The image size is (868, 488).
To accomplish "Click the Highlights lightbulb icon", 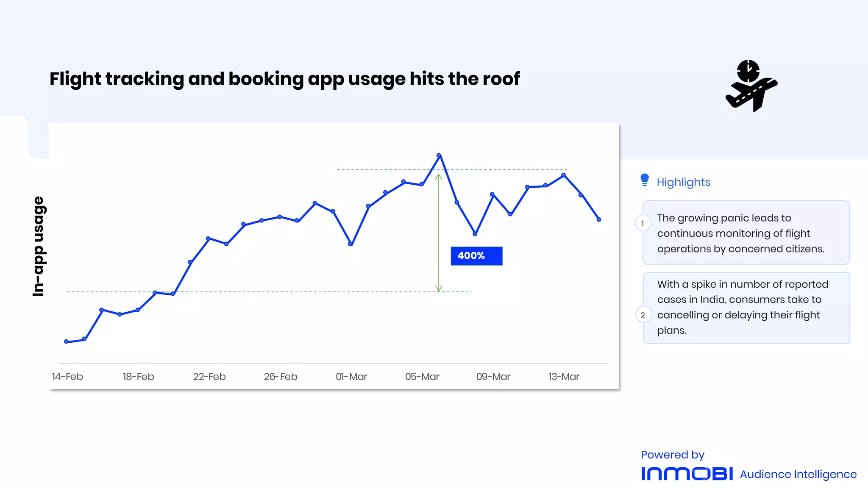I will tap(645, 180).
